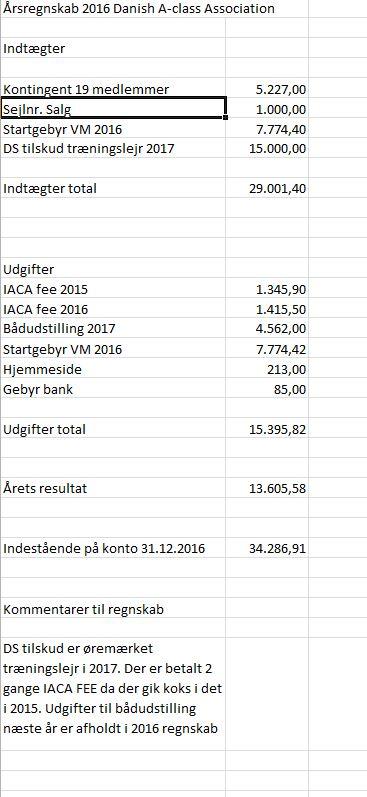Click the Udgifter heading cell

113,268
